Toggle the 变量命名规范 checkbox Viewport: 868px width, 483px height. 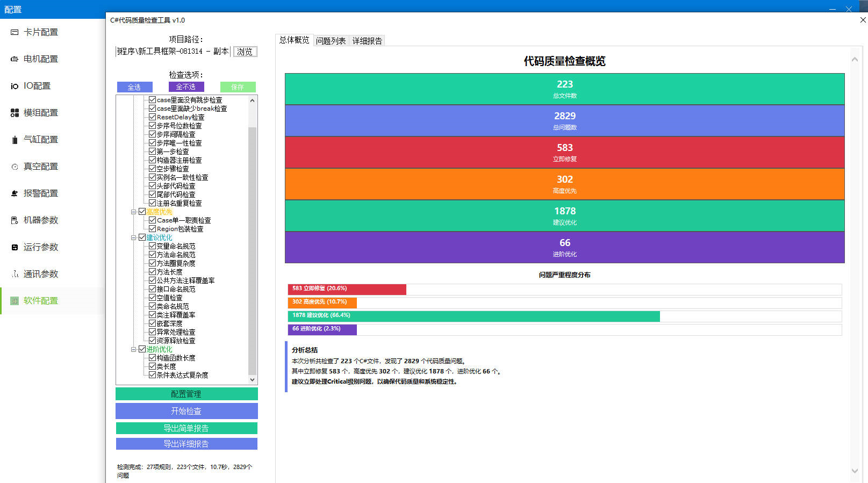point(152,246)
